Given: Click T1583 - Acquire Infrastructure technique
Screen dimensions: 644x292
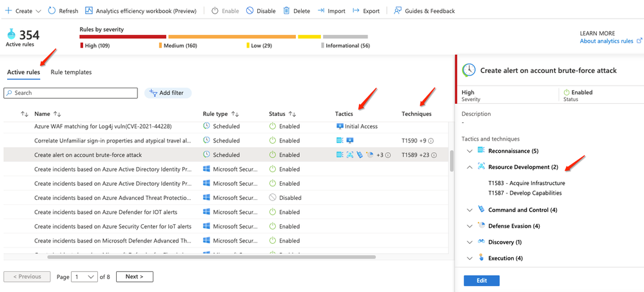Looking at the screenshot, I should (x=527, y=183).
